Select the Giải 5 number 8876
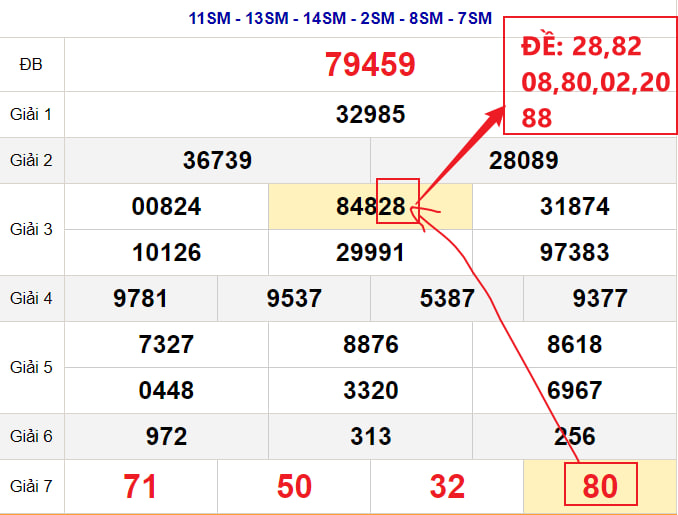The image size is (678, 515). pyautogui.click(x=371, y=345)
